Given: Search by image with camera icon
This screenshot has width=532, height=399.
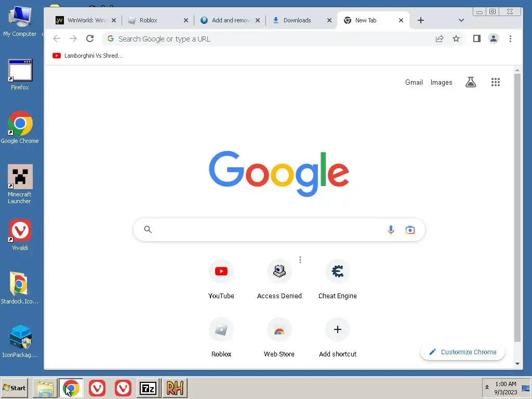Looking at the screenshot, I should [x=410, y=230].
